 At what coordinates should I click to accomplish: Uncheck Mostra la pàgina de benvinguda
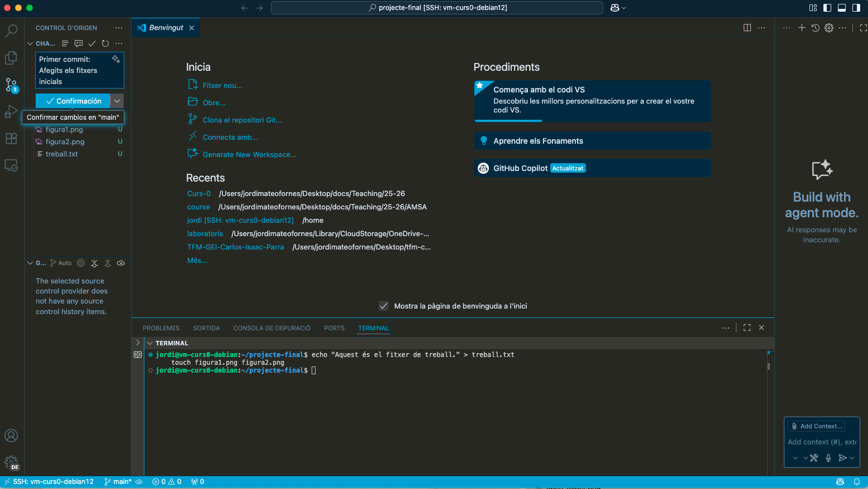tap(384, 306)
